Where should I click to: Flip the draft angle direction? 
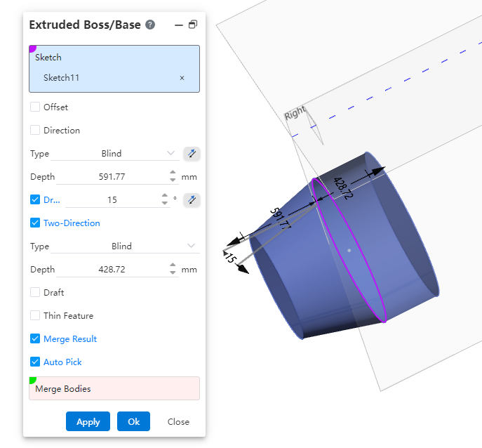(192, 199)
